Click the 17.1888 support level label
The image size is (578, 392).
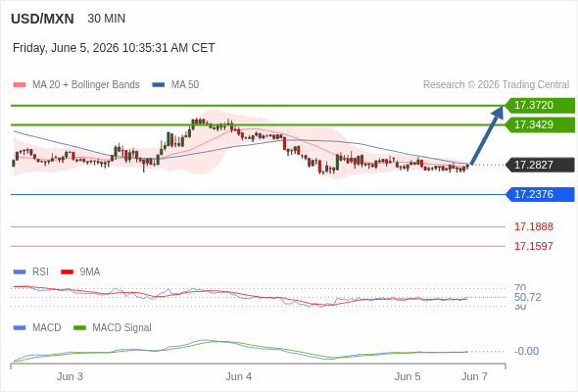coord(533,226)
